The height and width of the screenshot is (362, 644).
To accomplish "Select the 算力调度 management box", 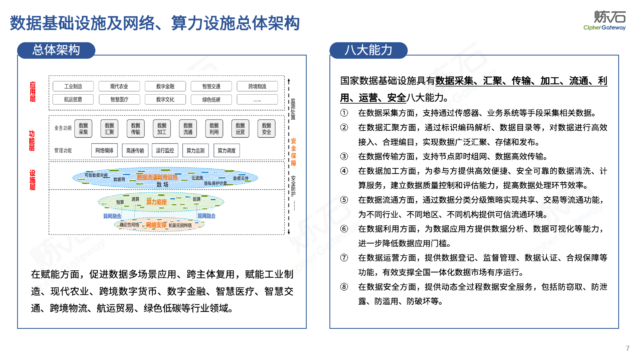I will coord(226,150).
